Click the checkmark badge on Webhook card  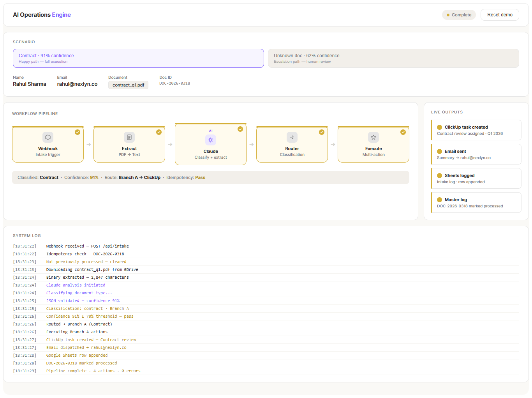[x=78, y=132]
